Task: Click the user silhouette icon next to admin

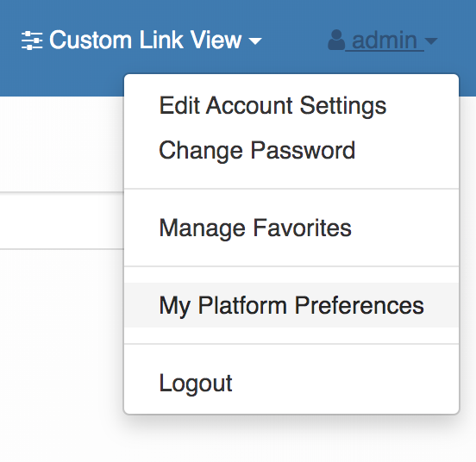Action: pos(336,40)
